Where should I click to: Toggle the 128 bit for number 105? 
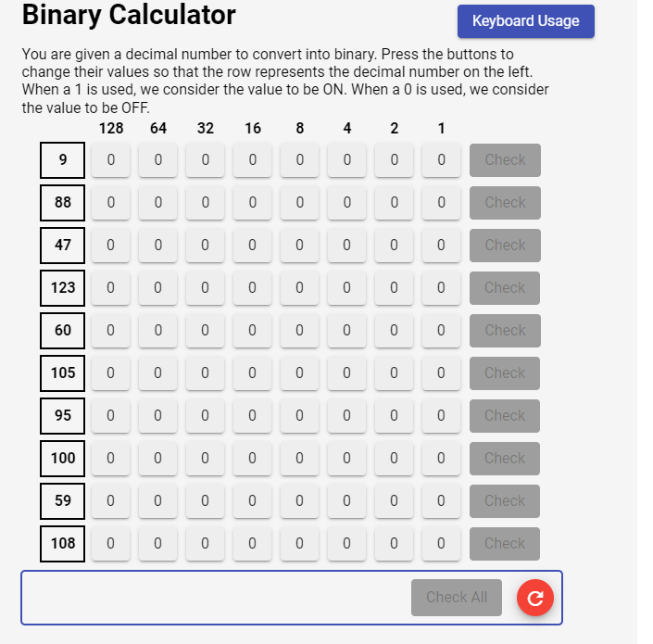pos(110,373)
